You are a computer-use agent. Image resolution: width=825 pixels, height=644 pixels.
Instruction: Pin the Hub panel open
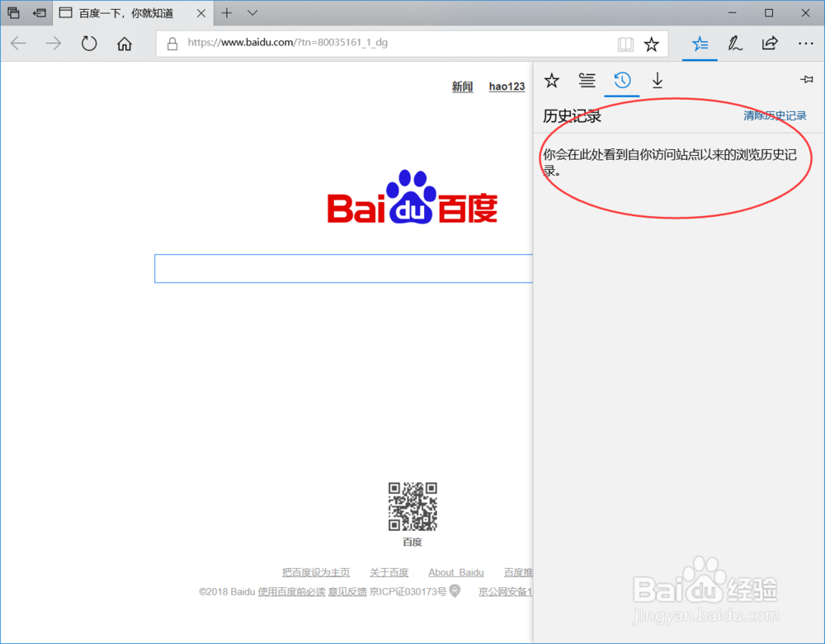(806, 78)
